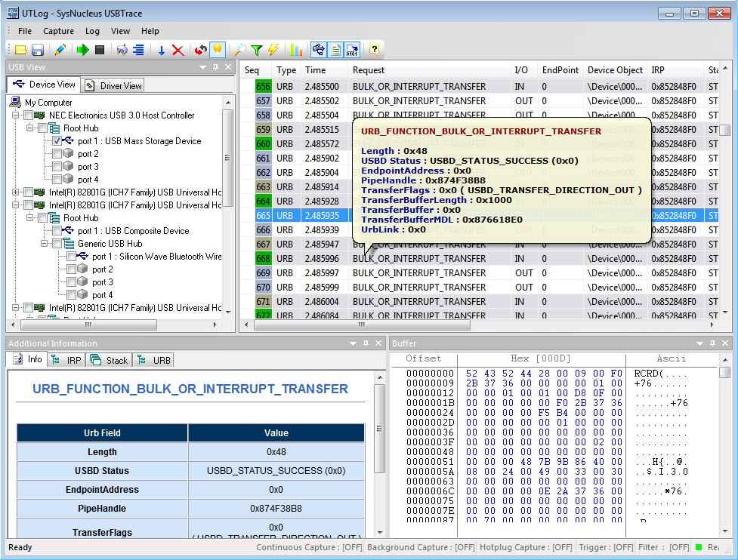Screen dimensions: 738x560
Task: Toggle USB View panel with the USB icon
Action: [x=319, y=50]
